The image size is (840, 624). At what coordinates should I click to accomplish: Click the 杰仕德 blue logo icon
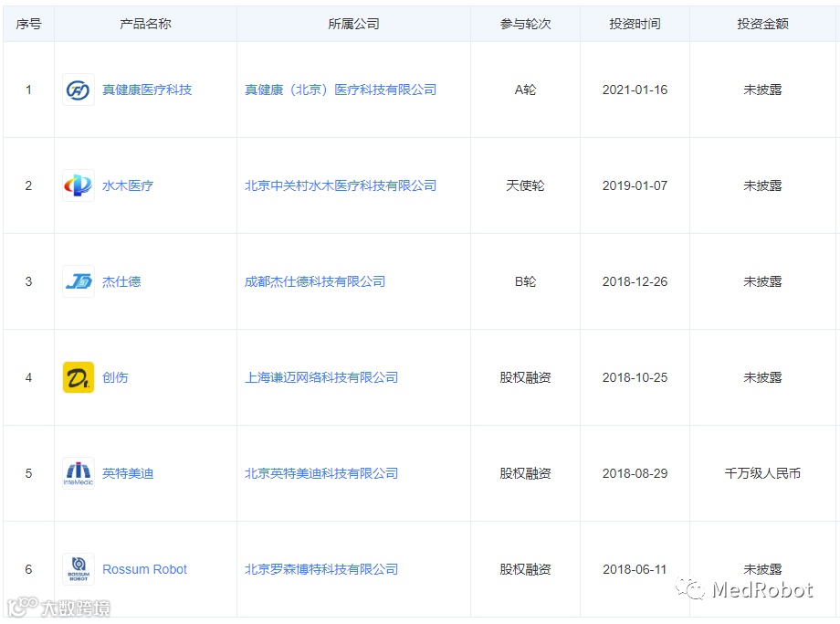pos(79,281)
